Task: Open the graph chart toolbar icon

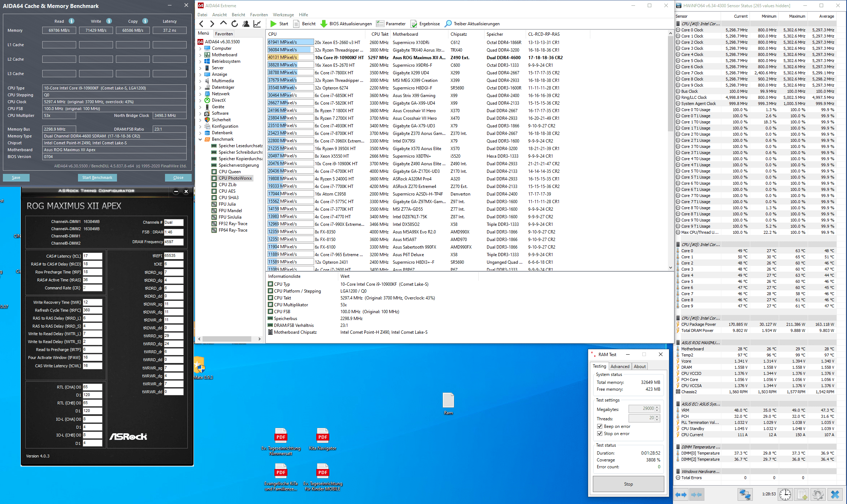Action: (257, 24)
